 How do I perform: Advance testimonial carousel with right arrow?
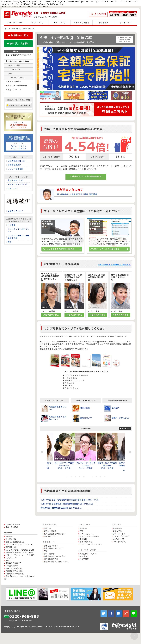pyautogui.click(x=130, y=452)
